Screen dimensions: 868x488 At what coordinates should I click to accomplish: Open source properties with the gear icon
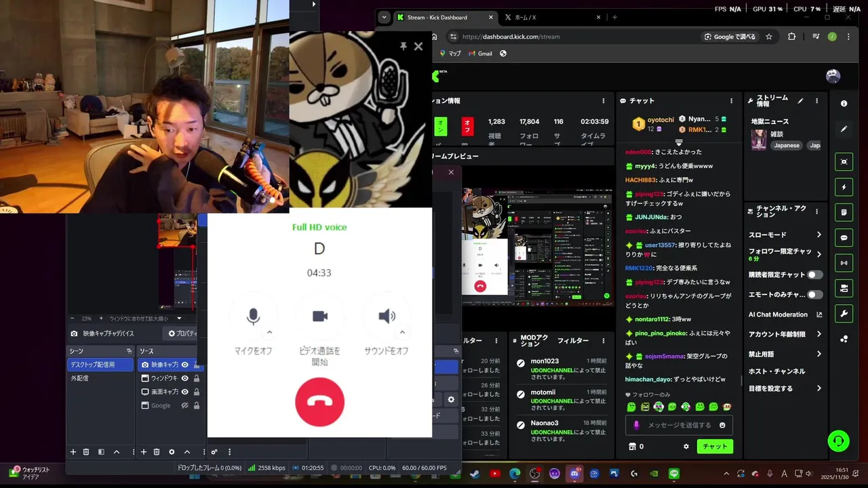point(172,452)
